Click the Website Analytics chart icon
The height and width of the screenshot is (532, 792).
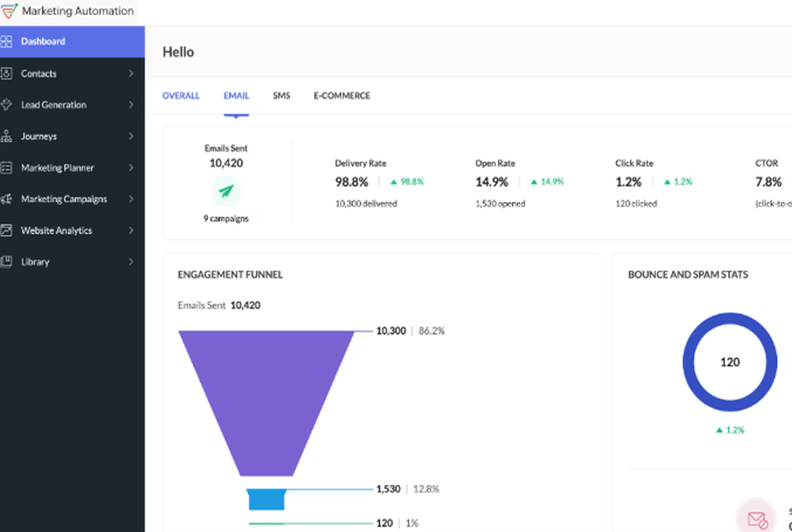tap(6, 231)
